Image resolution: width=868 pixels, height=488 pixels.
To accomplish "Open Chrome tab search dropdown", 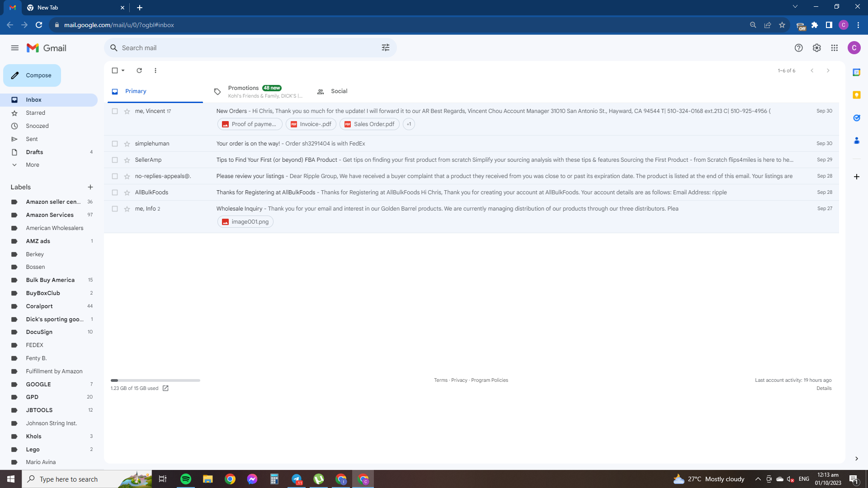I will (795, 7).
